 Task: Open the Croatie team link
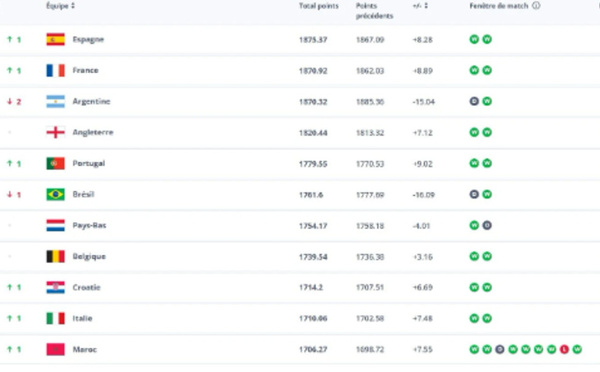click(86, 287)
